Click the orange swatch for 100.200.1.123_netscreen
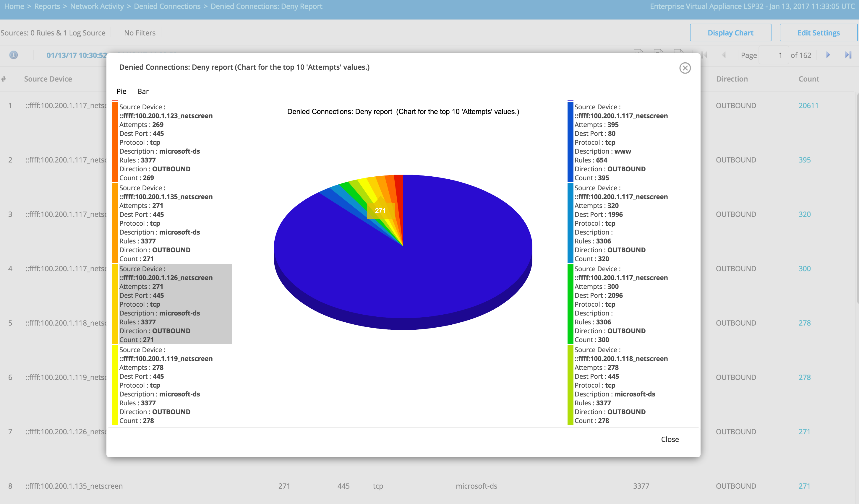Viewport: 859px width, 504px height. [115, 142]
